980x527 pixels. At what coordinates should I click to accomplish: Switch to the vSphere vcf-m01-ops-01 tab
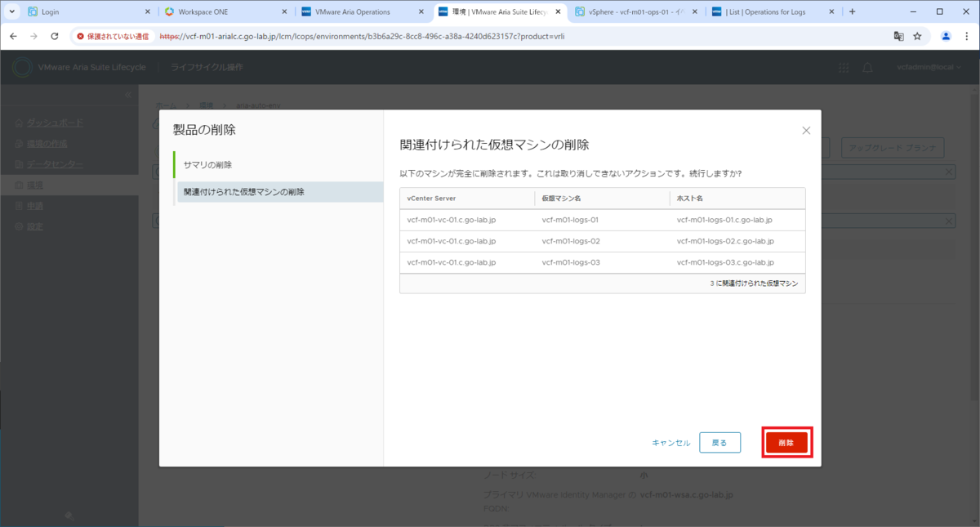636,12
